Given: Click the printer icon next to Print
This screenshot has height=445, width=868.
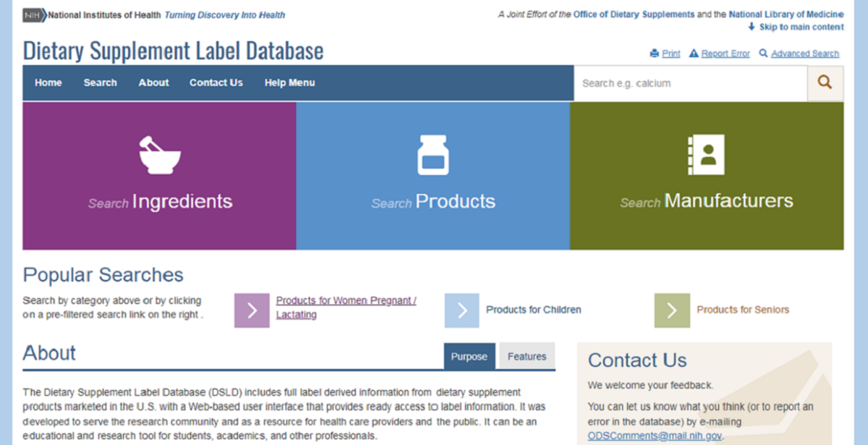Looking at the screenshot, I should [655, 54].
